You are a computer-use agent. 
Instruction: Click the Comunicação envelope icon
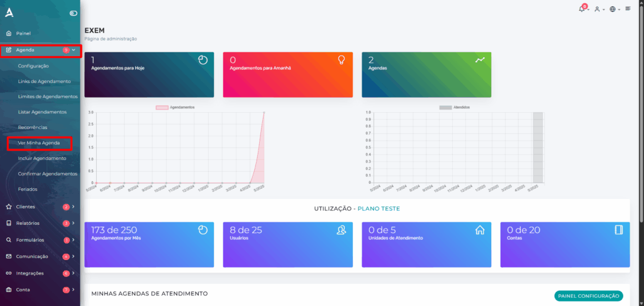pyautogui.click(x=9, y=256)
